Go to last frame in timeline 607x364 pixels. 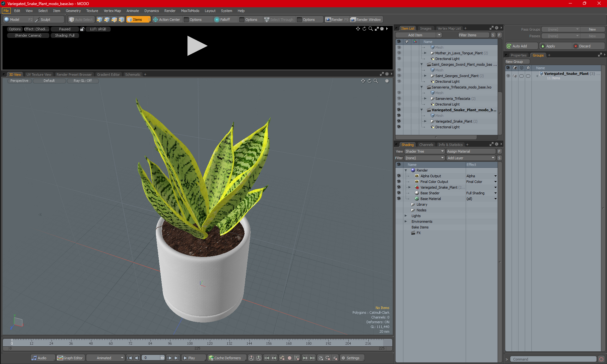coord(177,358)
